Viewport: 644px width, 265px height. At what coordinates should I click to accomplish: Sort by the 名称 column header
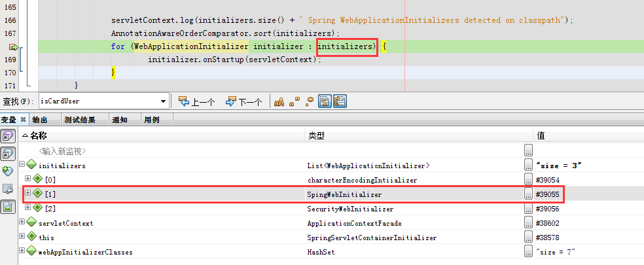(x=162, y=135)
